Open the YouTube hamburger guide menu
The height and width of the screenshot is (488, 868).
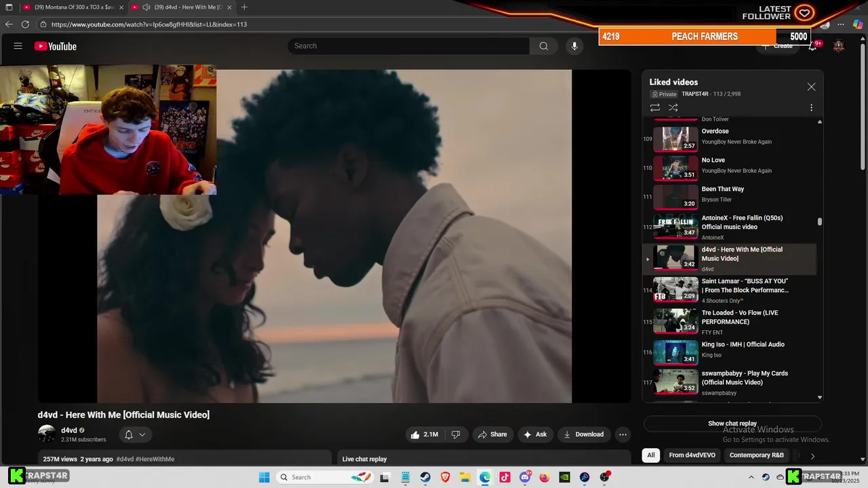coord(18,46)
